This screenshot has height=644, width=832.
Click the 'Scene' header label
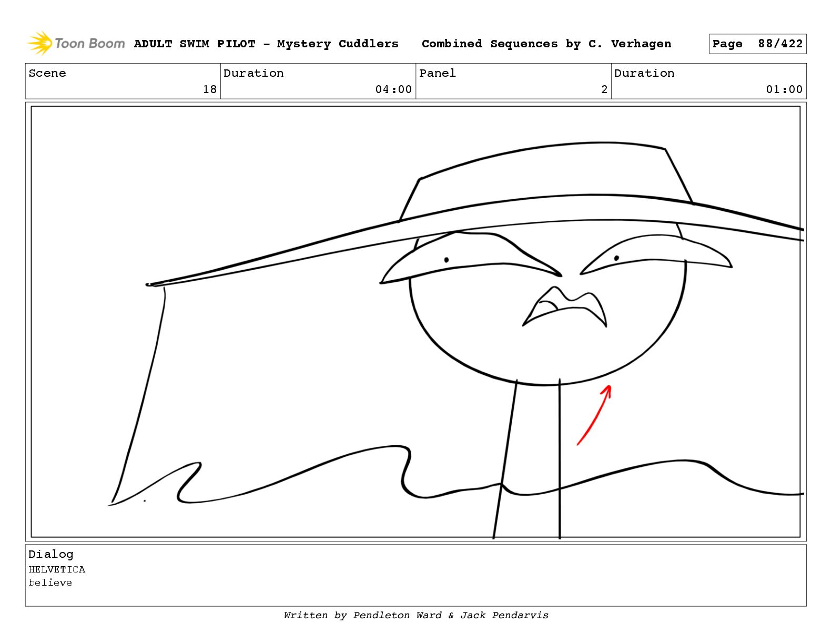pyautogui.click(x=47, y=73)
